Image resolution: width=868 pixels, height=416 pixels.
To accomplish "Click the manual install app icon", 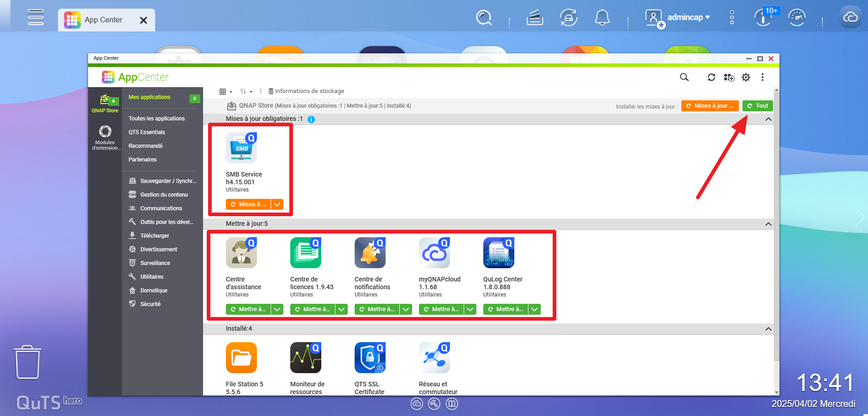I will [729, 77].
